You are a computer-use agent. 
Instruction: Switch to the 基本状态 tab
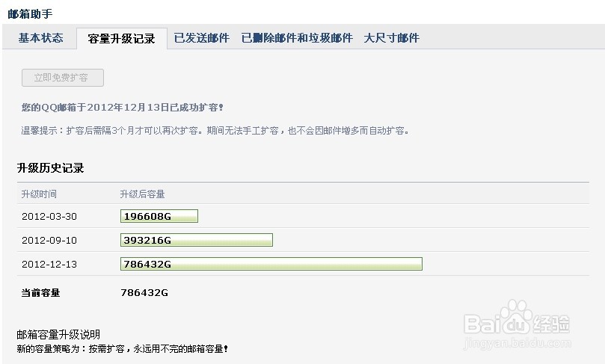(x=41, y=38)
